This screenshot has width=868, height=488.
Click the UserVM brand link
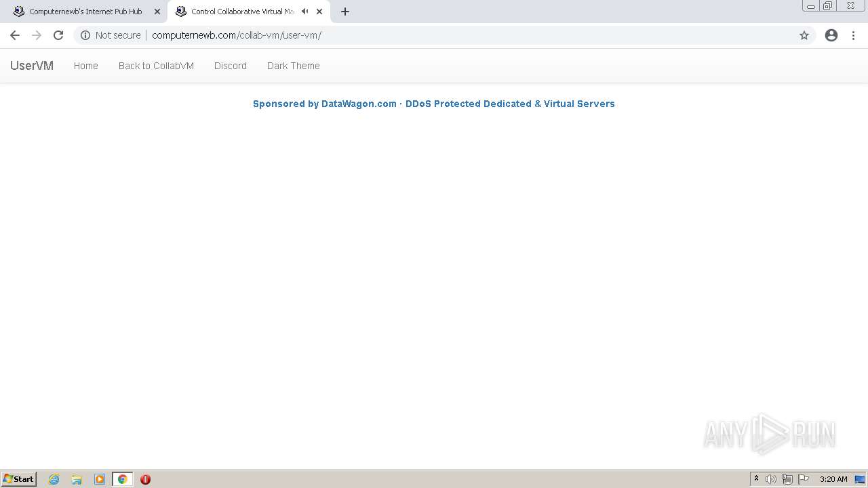[32, 66]
